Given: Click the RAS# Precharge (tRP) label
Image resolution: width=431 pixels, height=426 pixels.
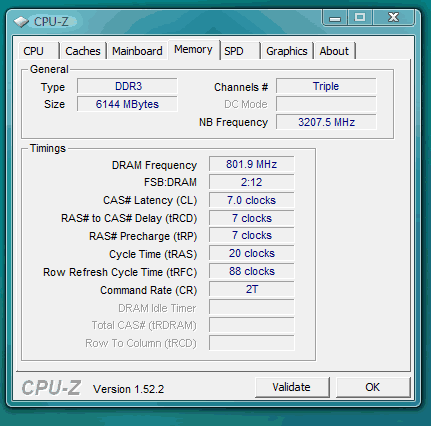Looking at the screenshot, I should point(143,236).
